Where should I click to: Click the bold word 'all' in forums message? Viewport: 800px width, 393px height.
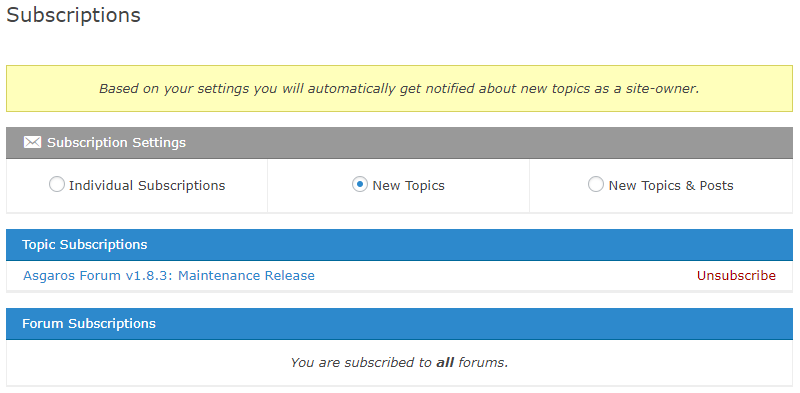[445, 363]
